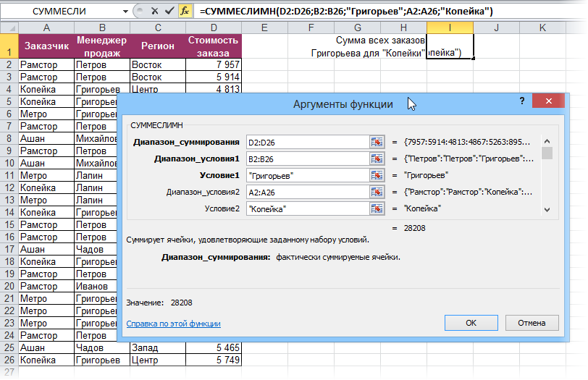The height and width of the screenshot is (380, 588).
Task: Click into the Диапазон_суммирования input field
Action: point(307,142)
